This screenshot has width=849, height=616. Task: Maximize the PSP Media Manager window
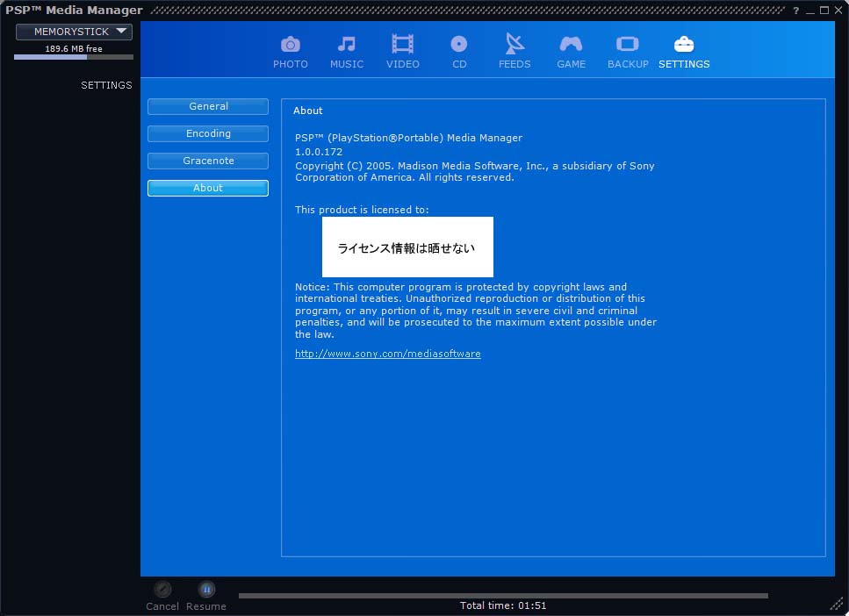(824, 11)
